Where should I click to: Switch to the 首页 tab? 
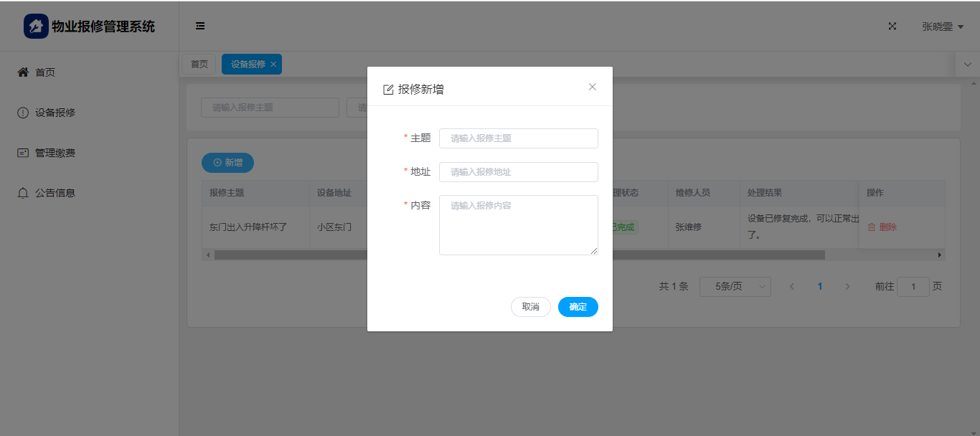click(199, 65)
